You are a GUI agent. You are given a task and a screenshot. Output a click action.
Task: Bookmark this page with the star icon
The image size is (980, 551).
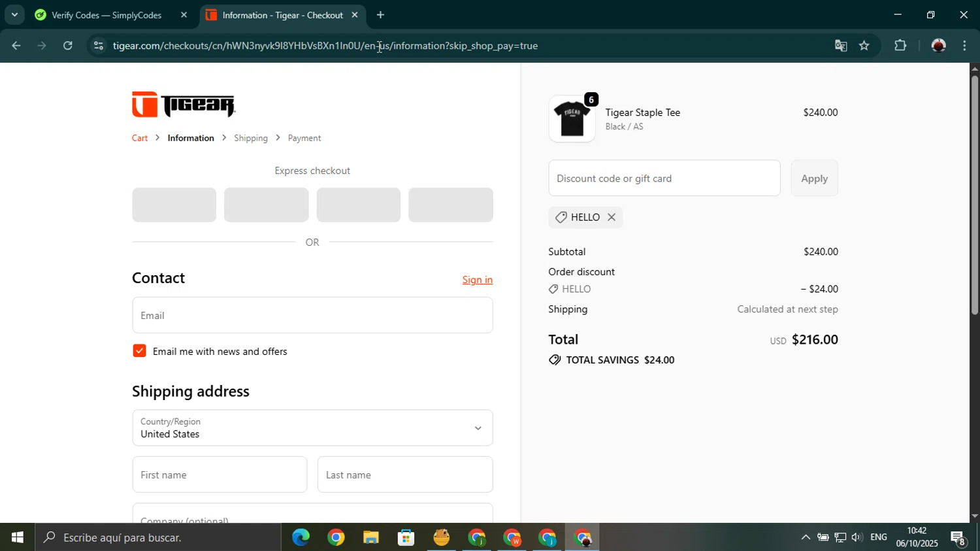coord(864,46)
